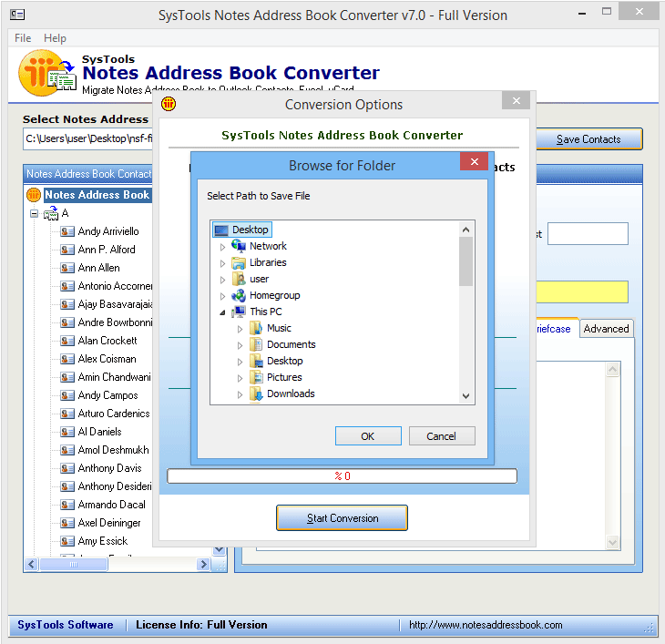Click contact card icon for Alan Crockett
Screen dimensions: 665x644
pyautogui.click(x=67, y=341)
